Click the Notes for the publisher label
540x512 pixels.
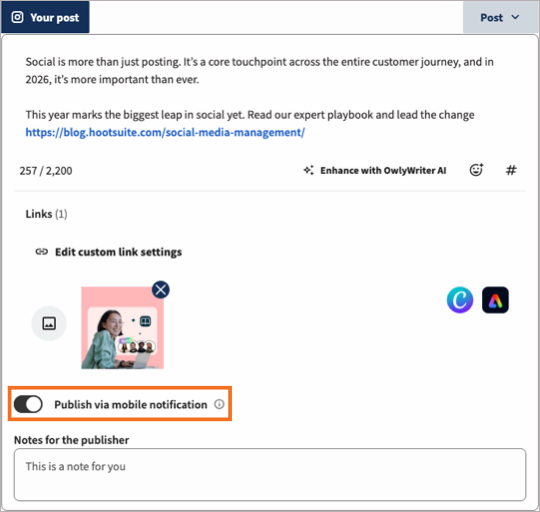72,440
